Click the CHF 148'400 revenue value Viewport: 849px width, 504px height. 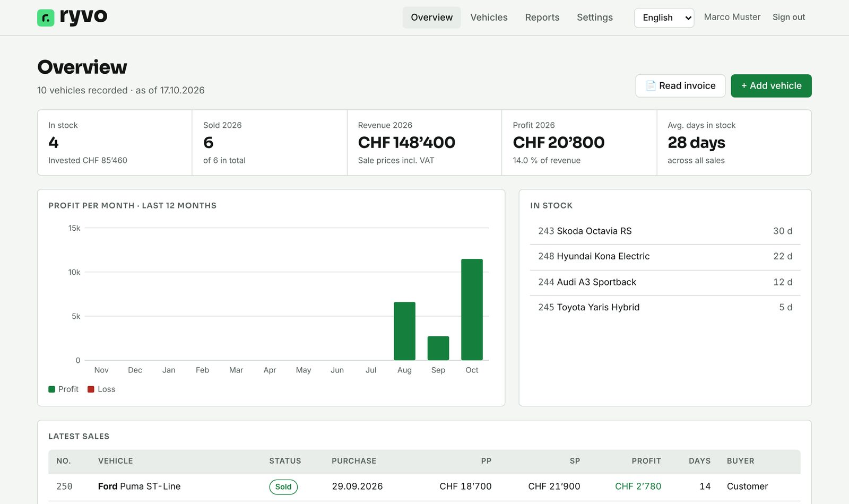pos(406,143)
